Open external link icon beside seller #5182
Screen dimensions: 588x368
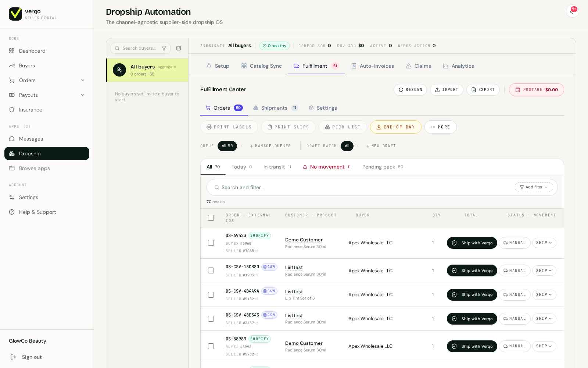tap(257, 299)
